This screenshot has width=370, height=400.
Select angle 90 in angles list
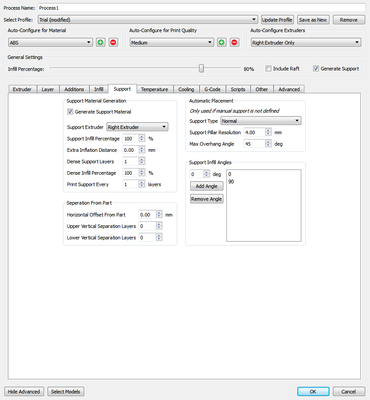tap(263, 182)
